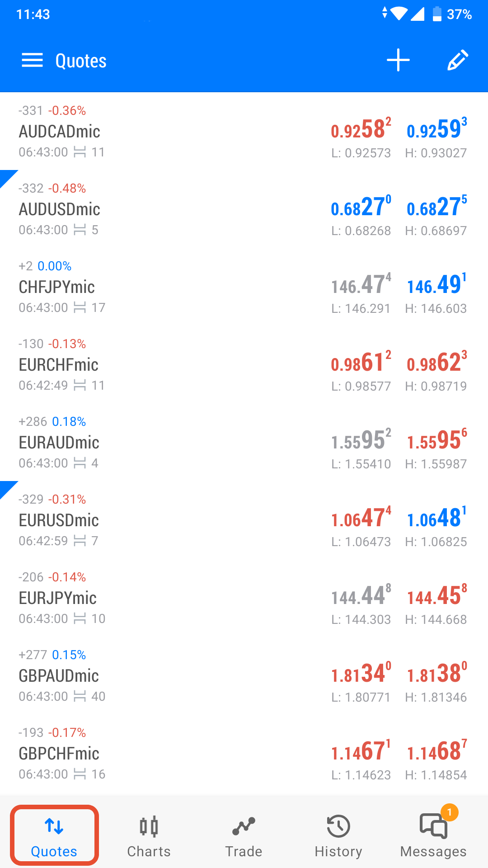Select the AUDUSDmic symbol
The height and width of the screenshot is (868, 488).
[59, 209]
